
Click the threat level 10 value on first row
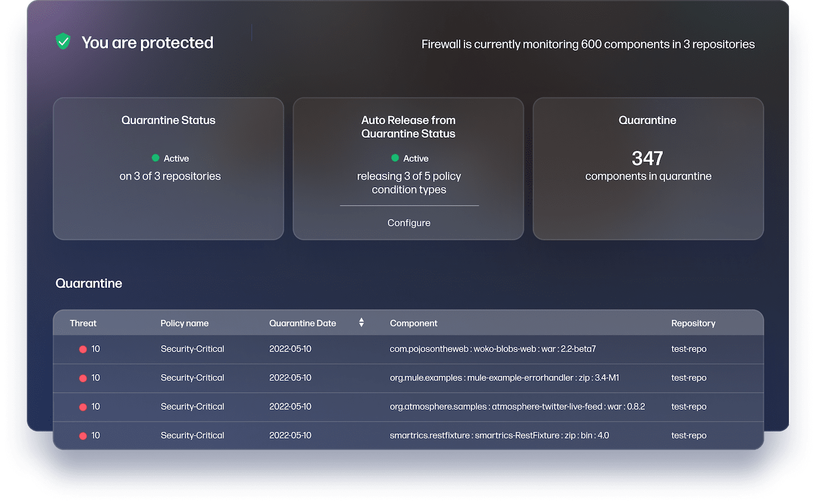96,348
